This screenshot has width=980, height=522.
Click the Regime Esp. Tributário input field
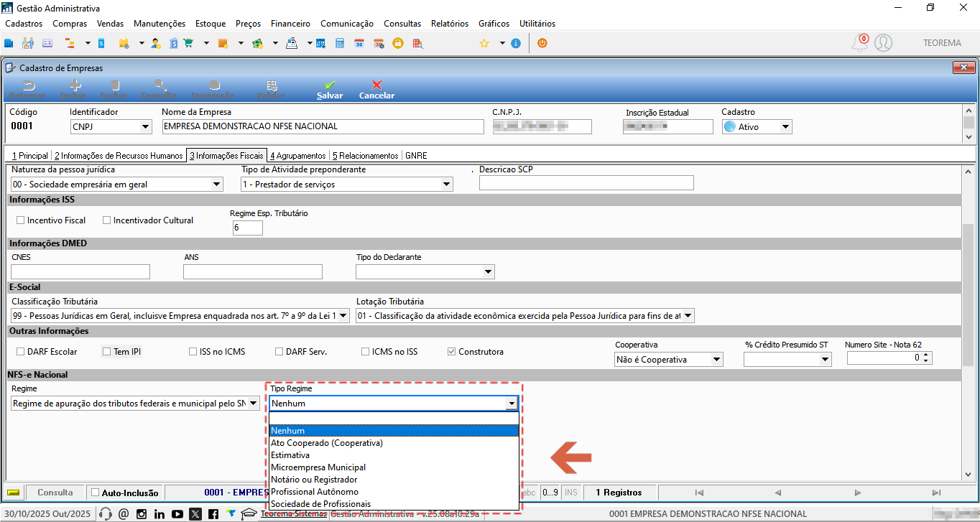point(248,228)
